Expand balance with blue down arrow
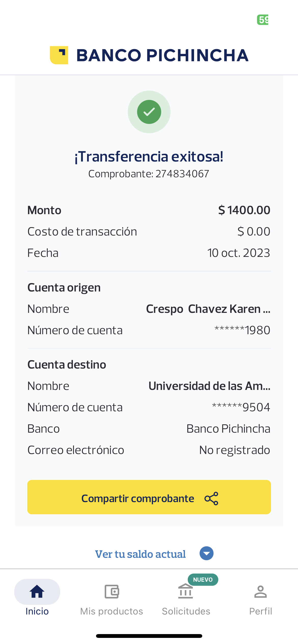Viewport: 298px width, 644px height. 206,553
